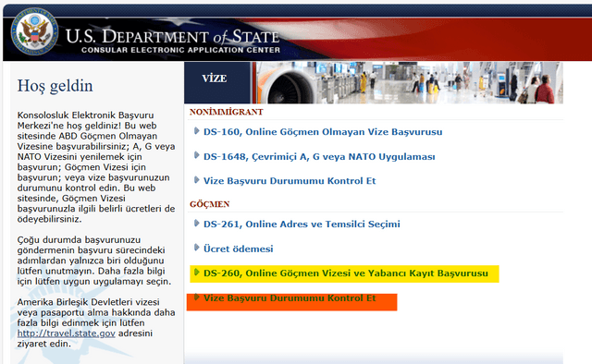Image resolution: width=592 pixels, height=364 pixels.
Task: Click the NONİMMİGRANT section heading
Action: coord(226,112)
